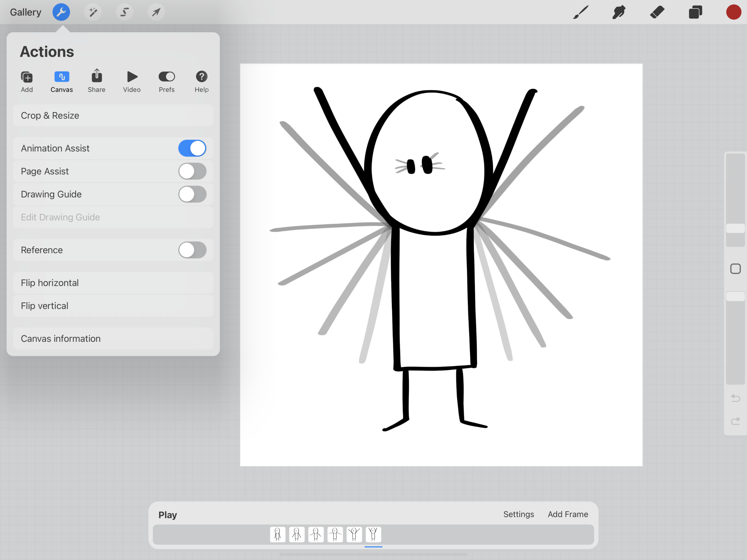Screen dimensions: 747x560
Task: Select the last animation frame thumbnail
Action: [x=373, y=535]
